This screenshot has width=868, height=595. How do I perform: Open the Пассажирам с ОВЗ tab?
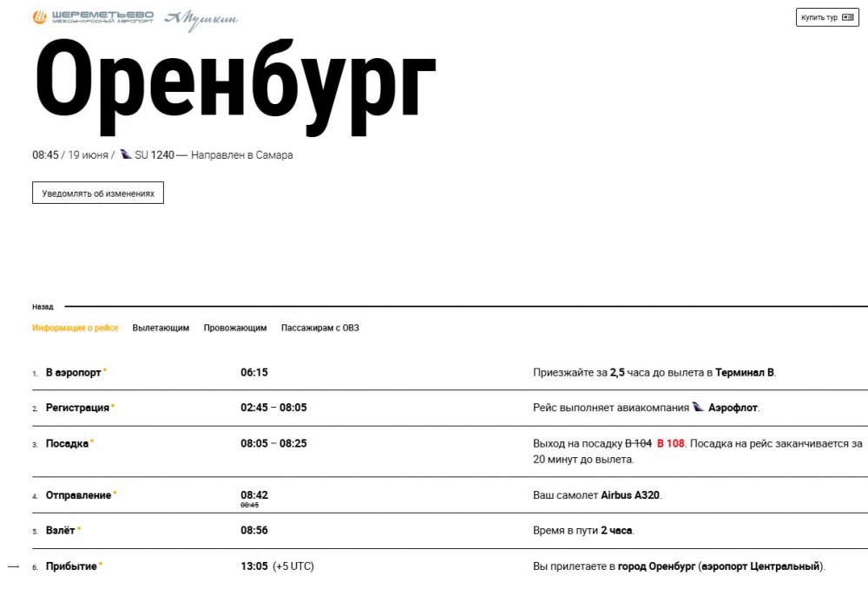[x=319, y=328]
